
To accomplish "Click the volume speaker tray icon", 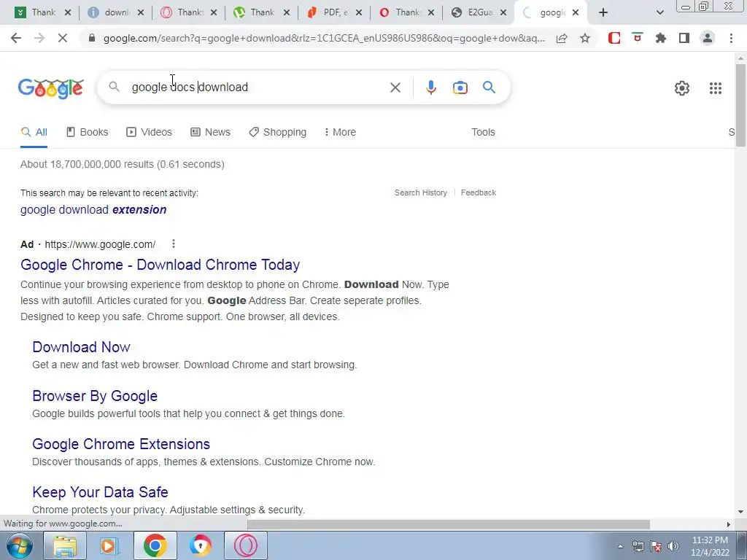I will pyautogui.click(x=673, y=546).
